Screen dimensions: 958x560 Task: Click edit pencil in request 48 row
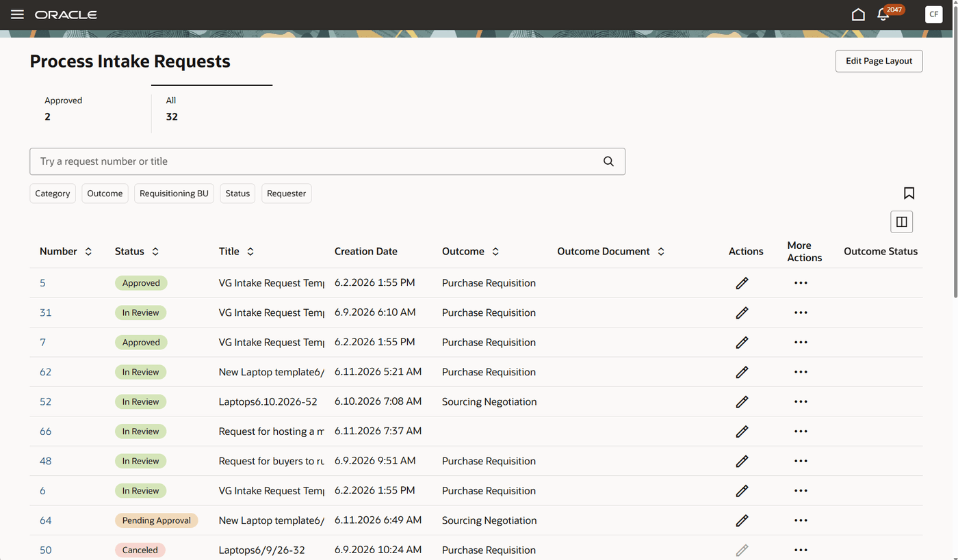(x=742, y=461)
